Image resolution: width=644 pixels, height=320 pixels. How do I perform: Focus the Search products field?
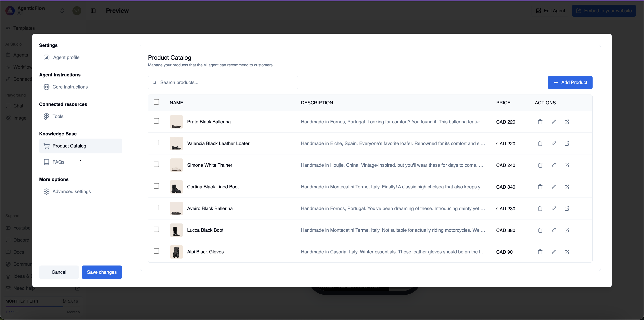point(223,82)
